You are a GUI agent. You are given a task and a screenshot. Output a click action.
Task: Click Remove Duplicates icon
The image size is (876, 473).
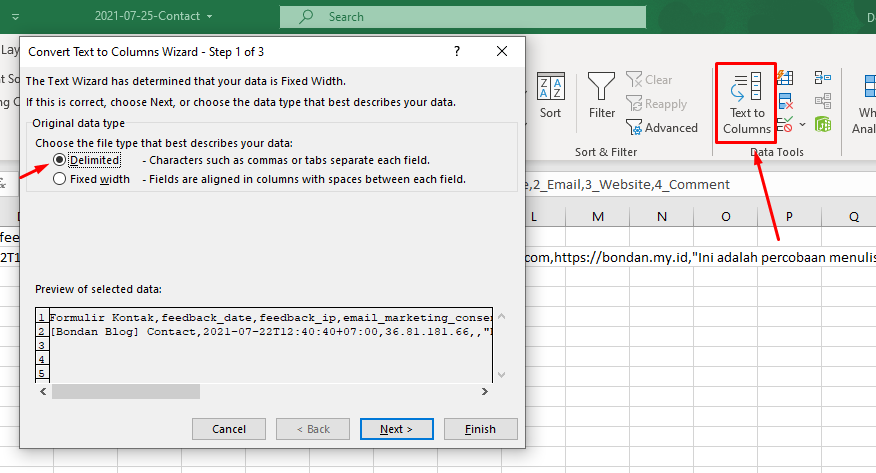785,101
